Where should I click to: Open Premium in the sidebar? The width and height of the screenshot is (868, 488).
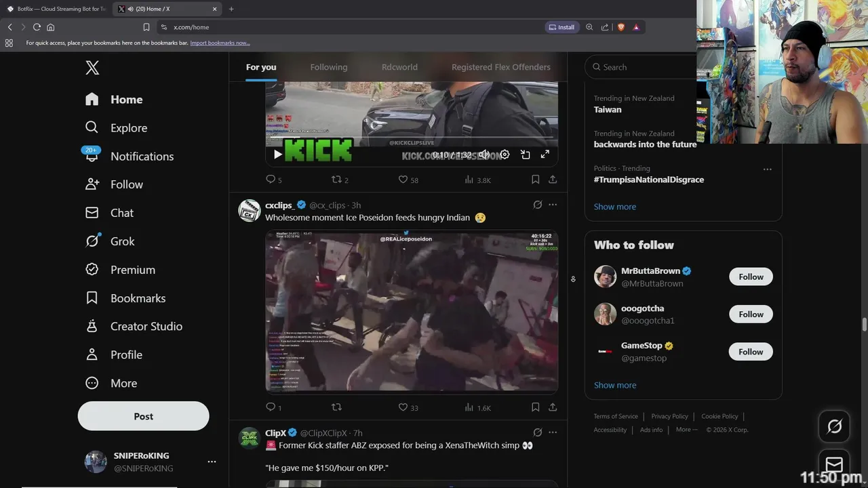point(120,270)
